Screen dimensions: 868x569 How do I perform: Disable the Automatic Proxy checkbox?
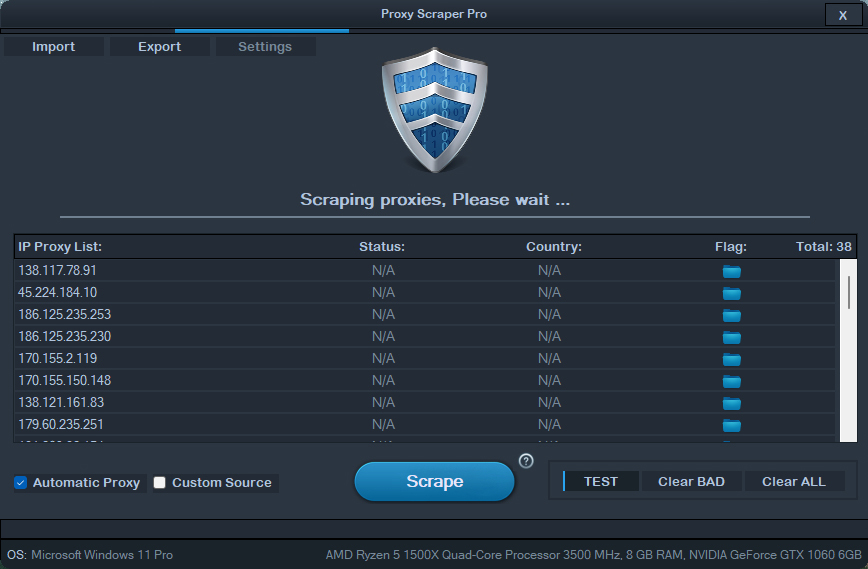(20, 483)
